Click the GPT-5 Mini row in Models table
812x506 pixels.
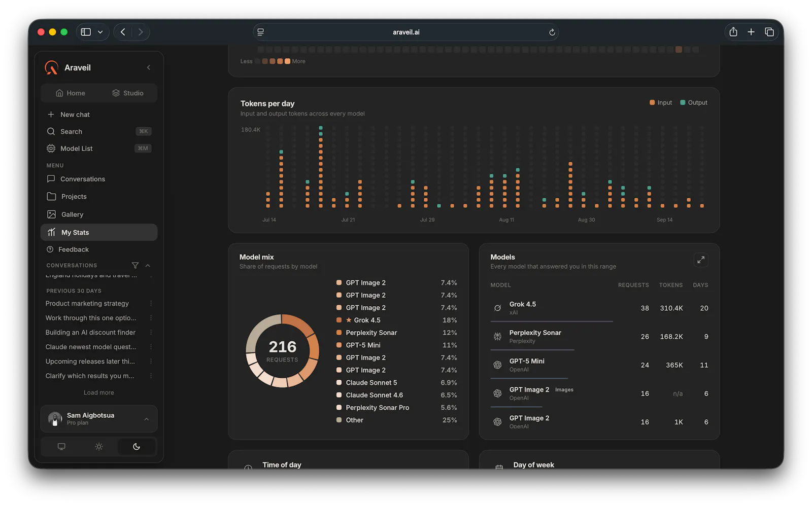(599, 365)
